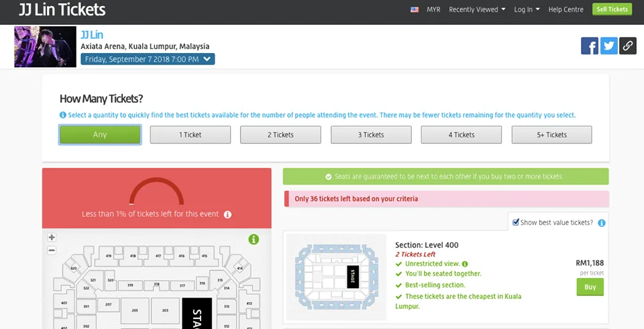The width and height of the screenshot is (644, 329).
Task: Zoom out on the seating map
Action: (52, 250)
